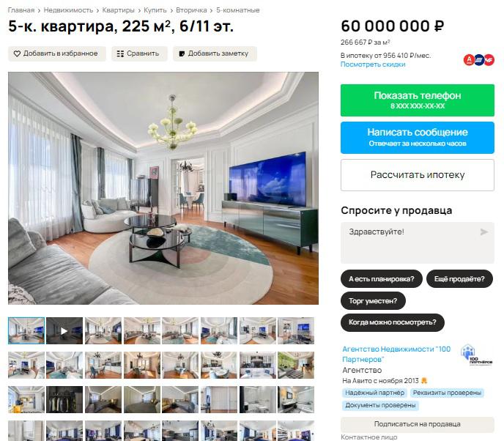Click the Написать сообщение button

pyautogui.click(x=418, y=138)
